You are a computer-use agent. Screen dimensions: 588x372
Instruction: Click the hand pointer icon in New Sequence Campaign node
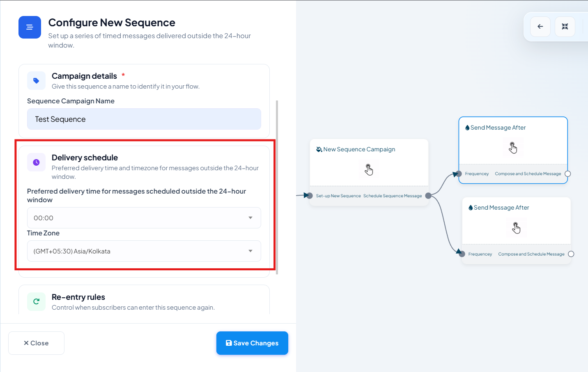tap(369, 169)
